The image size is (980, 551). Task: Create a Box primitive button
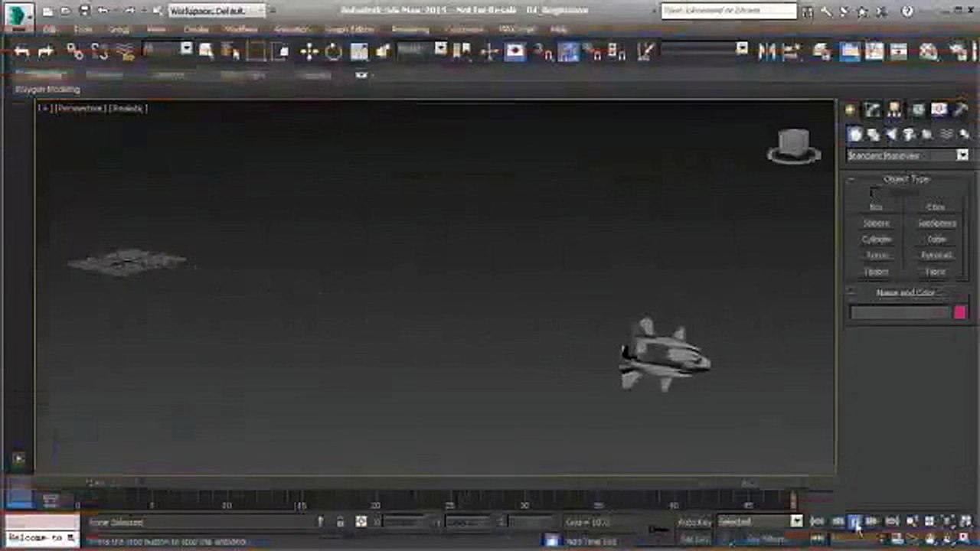coord(877,207)
